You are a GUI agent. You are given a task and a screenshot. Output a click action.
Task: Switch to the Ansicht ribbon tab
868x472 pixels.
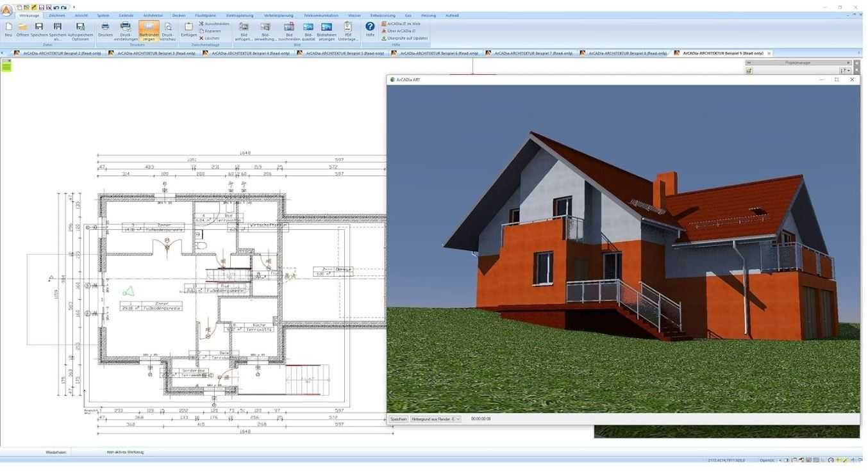coord(81,15)
